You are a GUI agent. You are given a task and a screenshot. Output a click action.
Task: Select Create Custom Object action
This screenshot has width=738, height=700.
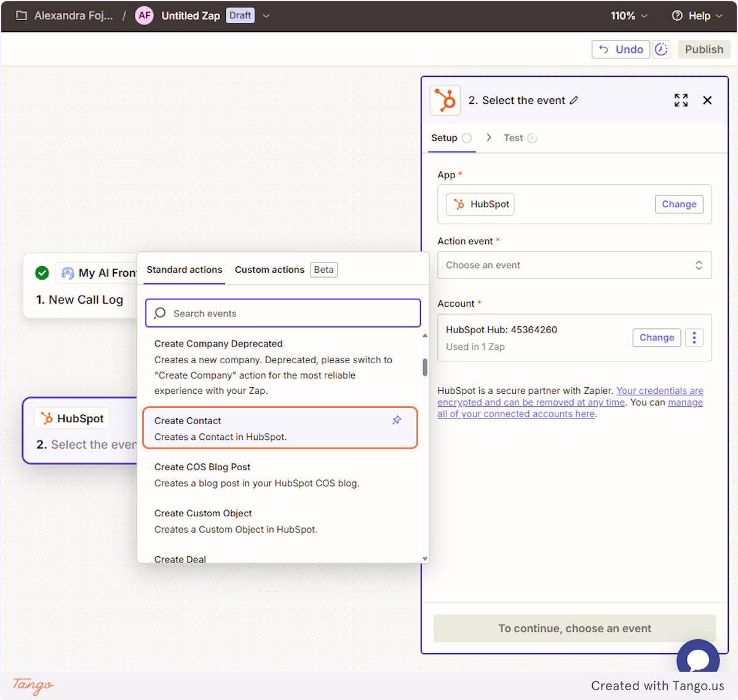[x=280, y=521]
